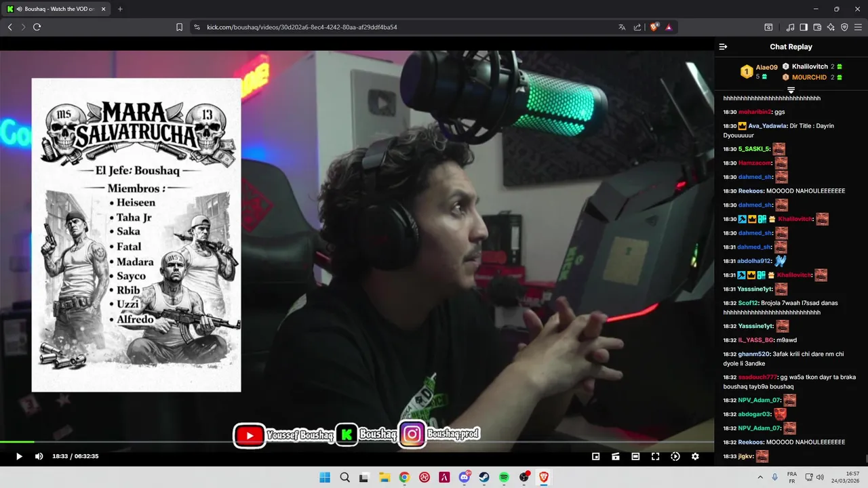Create a clip from the VOD
868x488 pixels.
coord(616,456)
